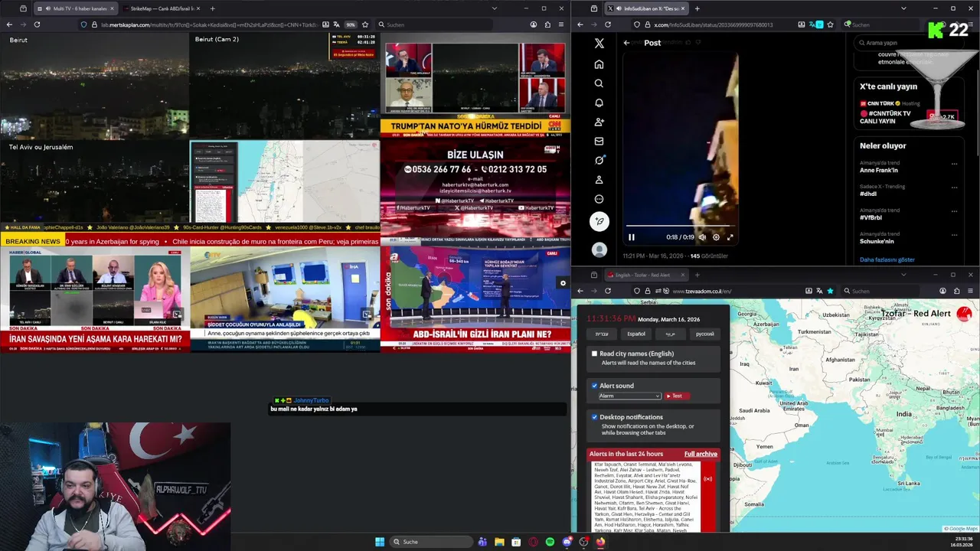
Task: Open Multi TV window hamburger menu
Action: tap(562, 24)
